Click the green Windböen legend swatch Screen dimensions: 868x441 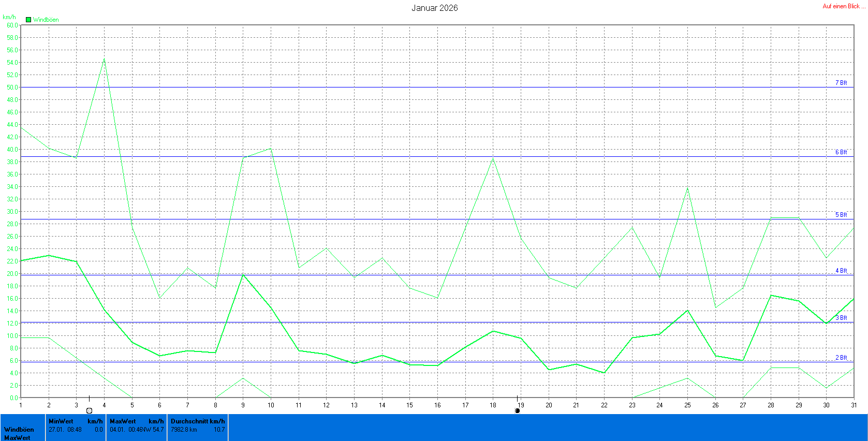tap(28, 20)
